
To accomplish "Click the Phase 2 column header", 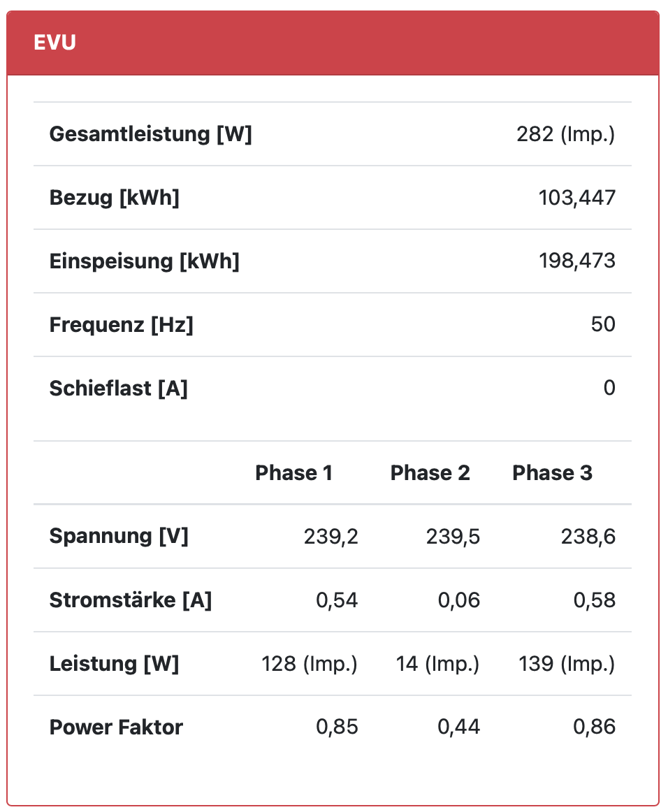I will pos(430,473).
